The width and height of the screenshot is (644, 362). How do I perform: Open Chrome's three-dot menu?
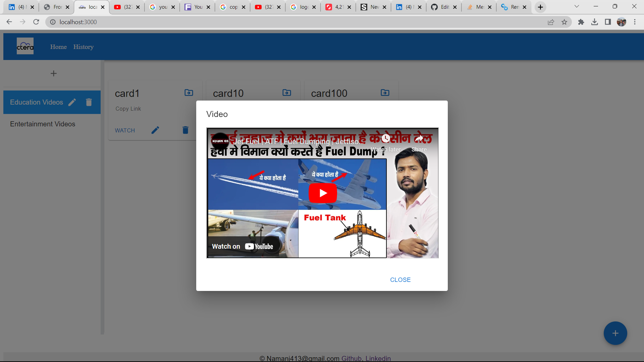tap(635, 22)
